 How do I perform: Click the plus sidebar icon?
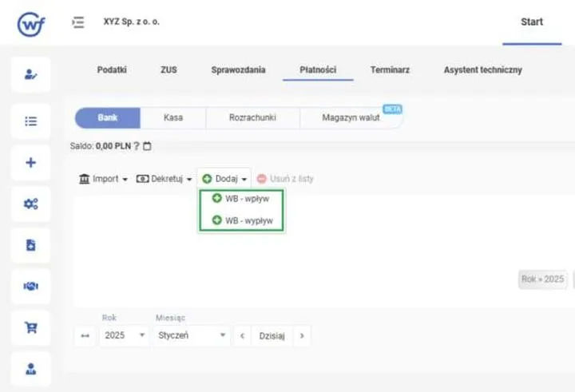(31, 163)
